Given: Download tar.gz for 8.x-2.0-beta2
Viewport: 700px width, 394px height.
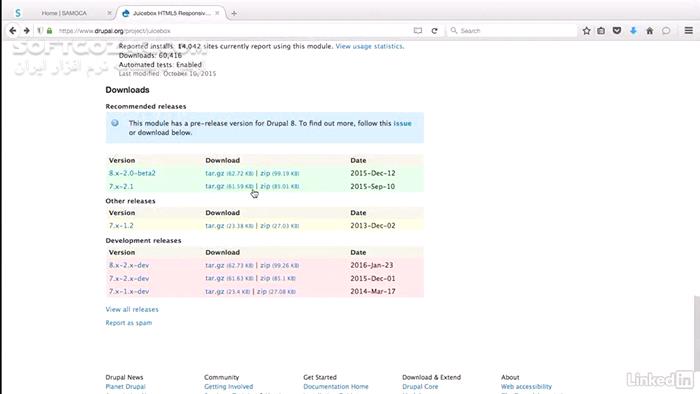Looking at the screenshot, I should coord(214,173).
